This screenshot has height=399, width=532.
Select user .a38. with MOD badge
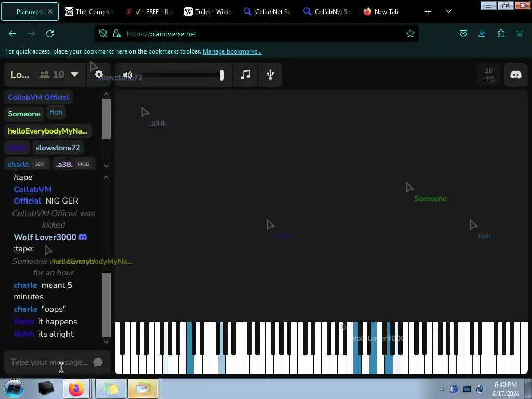[x=73, y=164]
